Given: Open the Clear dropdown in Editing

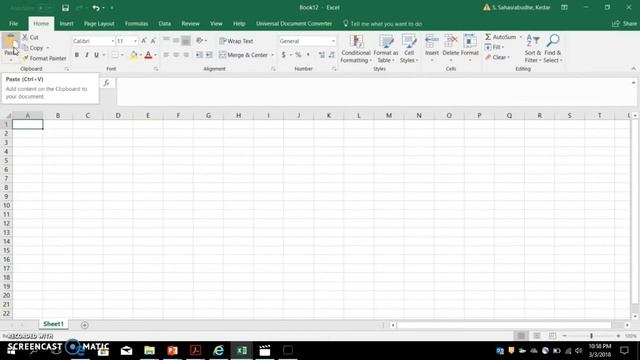Looking at the screenshot, I should click(x=498, y=57).
